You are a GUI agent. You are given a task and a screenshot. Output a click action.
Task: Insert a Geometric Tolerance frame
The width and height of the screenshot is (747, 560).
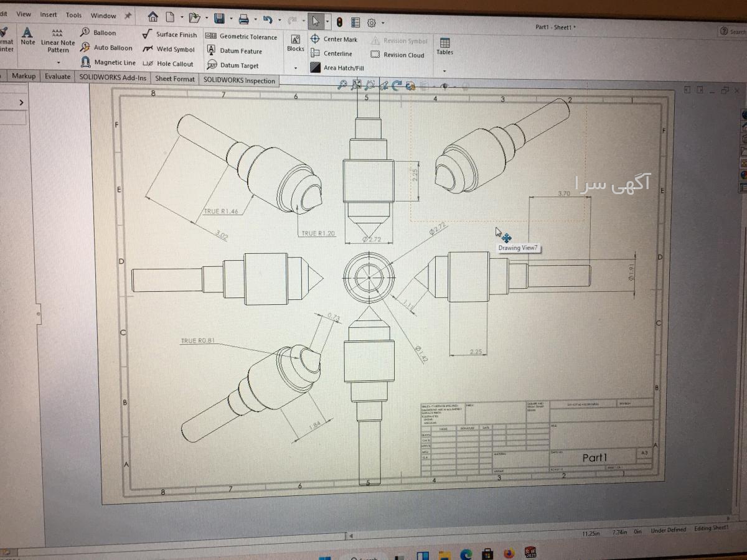click(241, 37)
